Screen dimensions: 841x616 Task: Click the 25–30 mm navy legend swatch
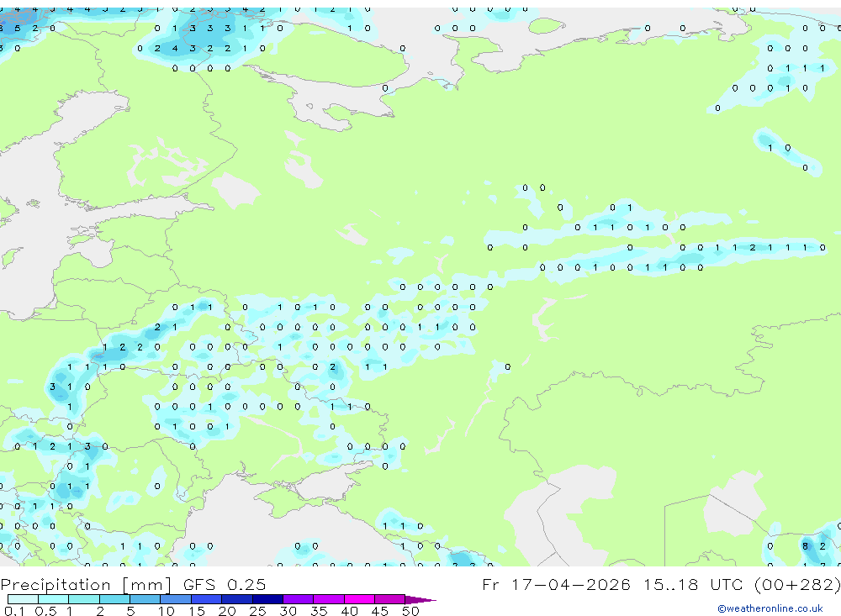267,599
